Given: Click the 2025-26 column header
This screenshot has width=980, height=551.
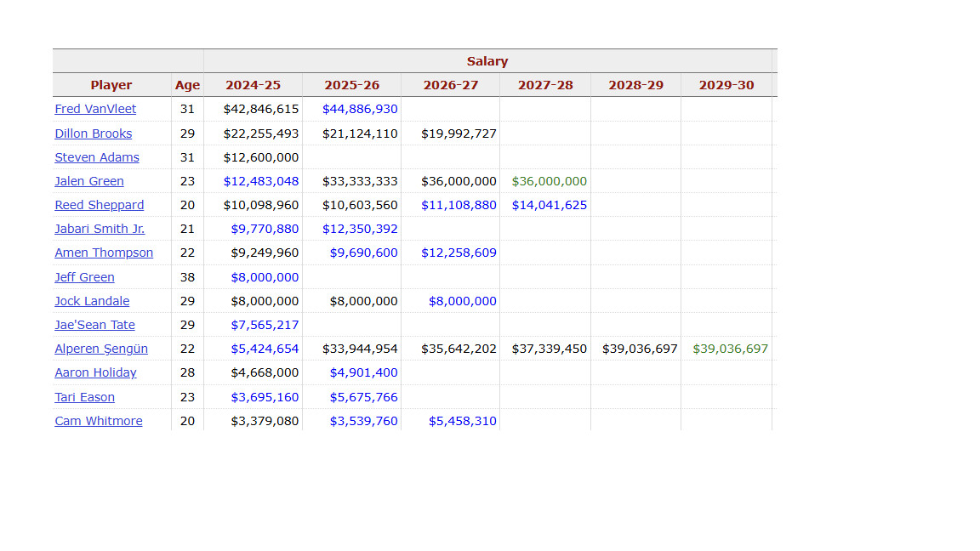Looking at the screenshot, I should click(352, 85).
